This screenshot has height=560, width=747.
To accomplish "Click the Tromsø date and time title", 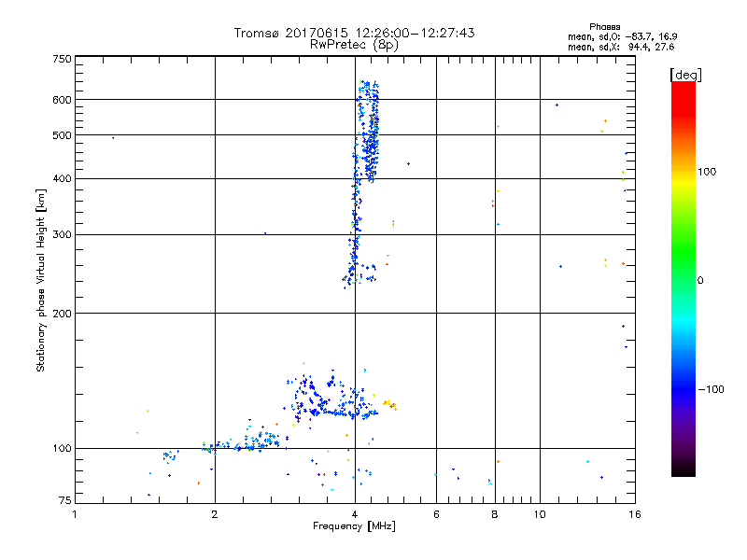I will click(354, 33).
